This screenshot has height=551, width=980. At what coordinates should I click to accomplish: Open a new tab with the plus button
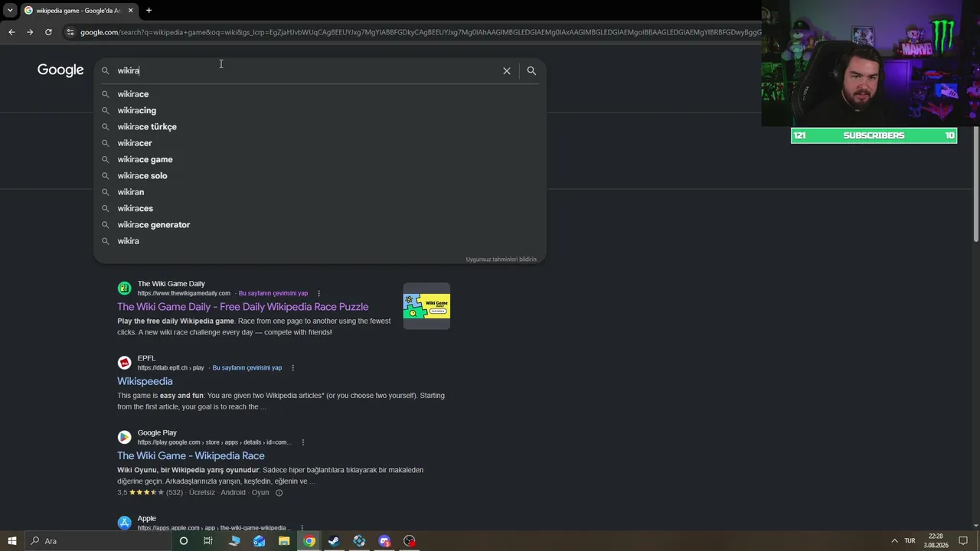point(149,10)
